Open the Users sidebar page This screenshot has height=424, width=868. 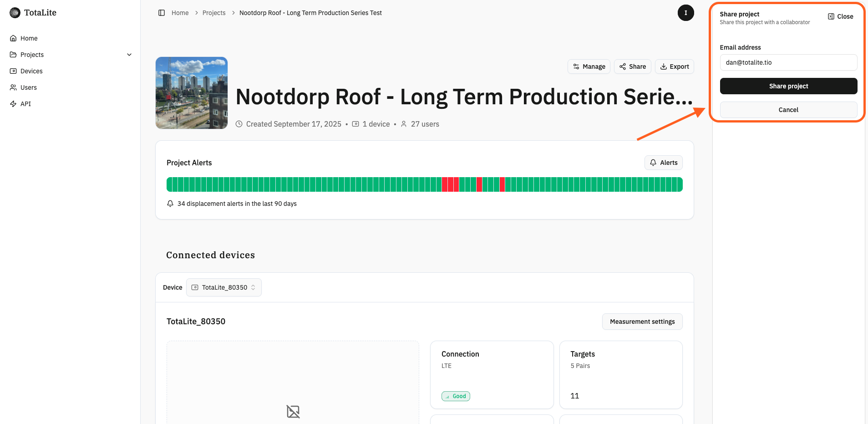(x=29, y=87)
